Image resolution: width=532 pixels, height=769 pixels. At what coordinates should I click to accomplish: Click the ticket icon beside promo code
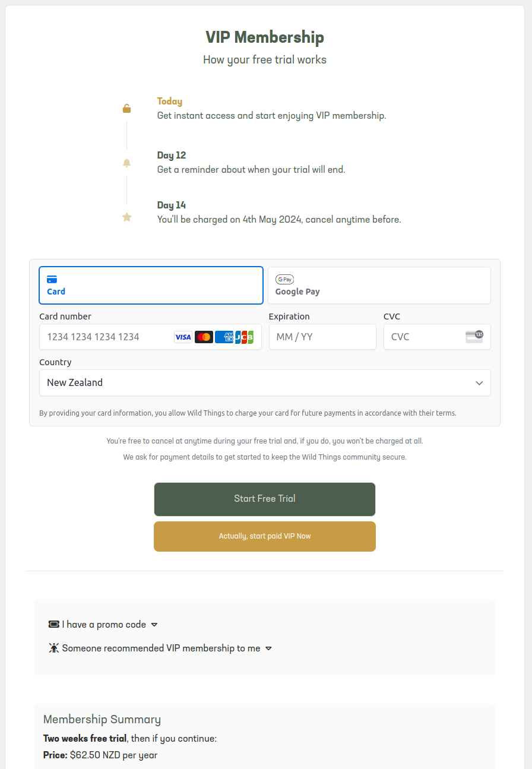pyautogui.click(x=53, y=624)
